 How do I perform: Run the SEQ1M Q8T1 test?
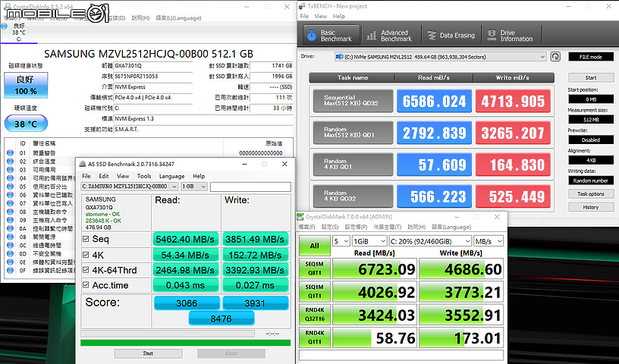pos(315,268)
